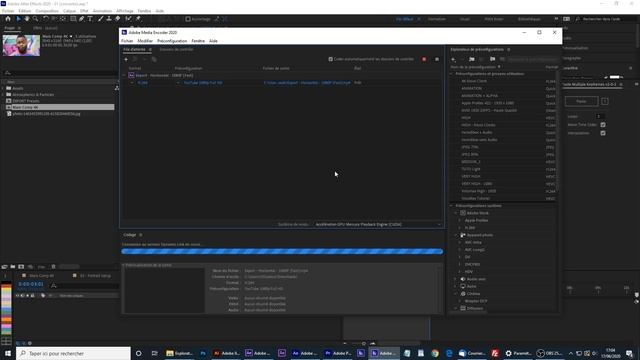This screenshot has height=360, width=640.
Task: Select the Type text tool in After Effects
Action: (x=90, y=19)
